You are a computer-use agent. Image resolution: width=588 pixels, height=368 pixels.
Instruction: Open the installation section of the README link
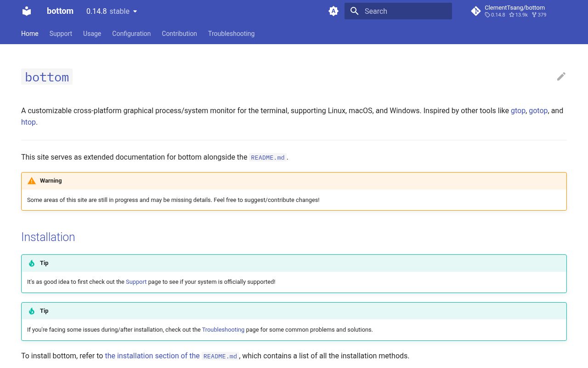(172, 356)
